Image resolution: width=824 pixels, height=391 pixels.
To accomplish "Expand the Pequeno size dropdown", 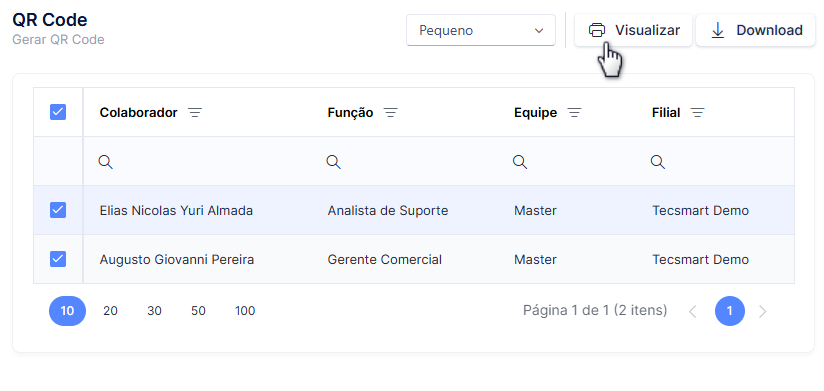I will point(481,30).
